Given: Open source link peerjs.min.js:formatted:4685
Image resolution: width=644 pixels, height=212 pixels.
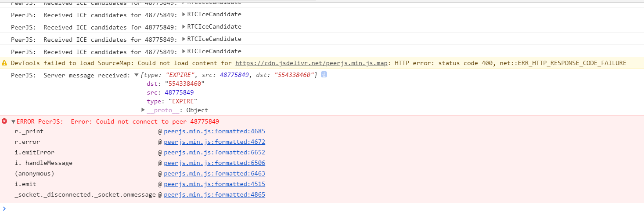Looking at the screenshot, I should click(214, 132).
